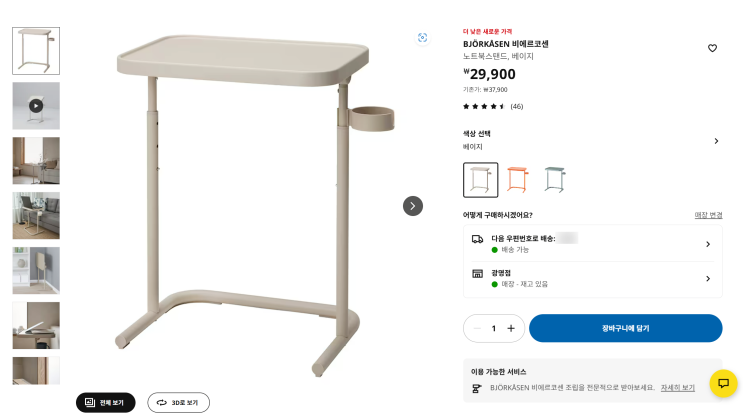
Task: Click the 3D로 보기 button
Action: 178,402
